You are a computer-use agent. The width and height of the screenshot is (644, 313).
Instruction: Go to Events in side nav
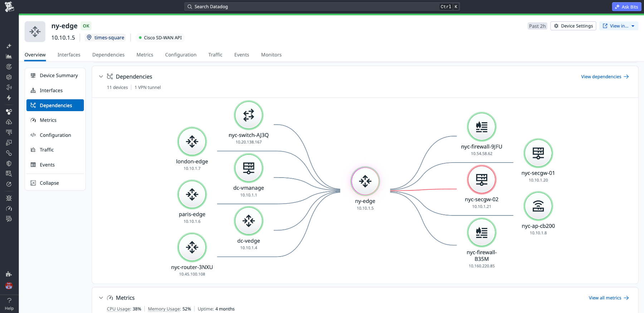(55, 165)
